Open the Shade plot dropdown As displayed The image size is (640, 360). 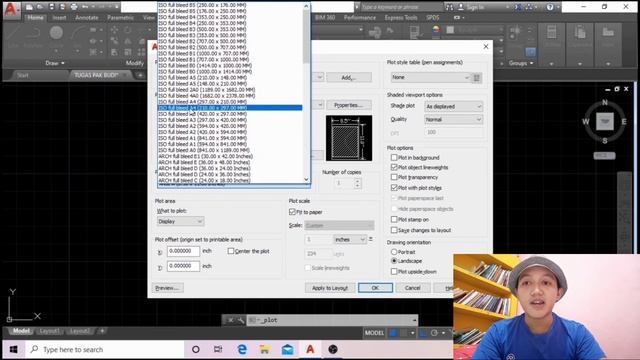click(x=453, y=107)
